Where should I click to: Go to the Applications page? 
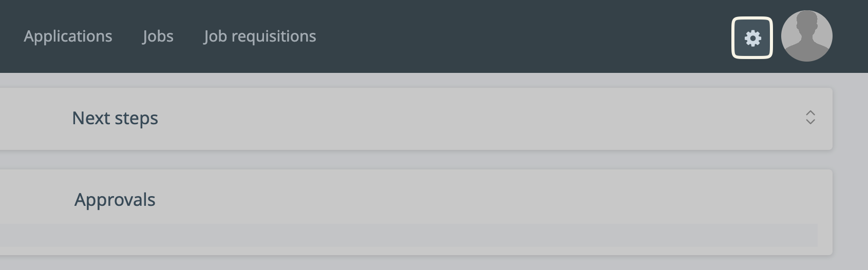click(x=68, y=36)
